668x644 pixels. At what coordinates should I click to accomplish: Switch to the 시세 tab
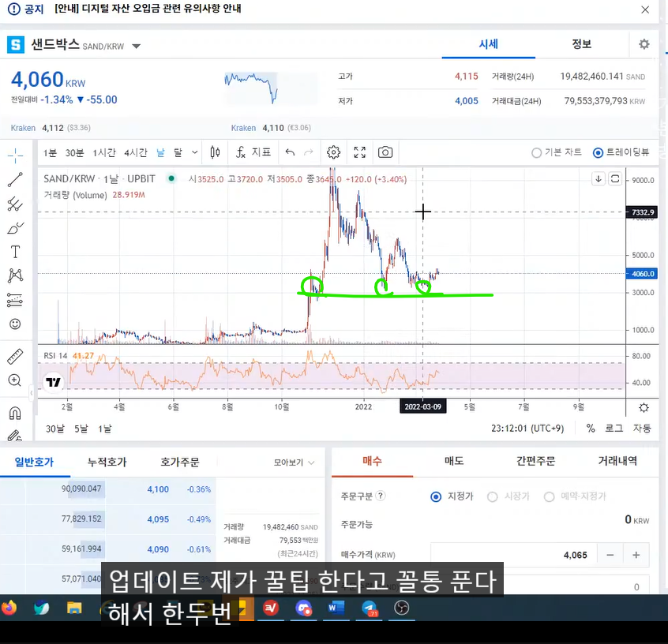pyautogui.click(x=488, y=44)
